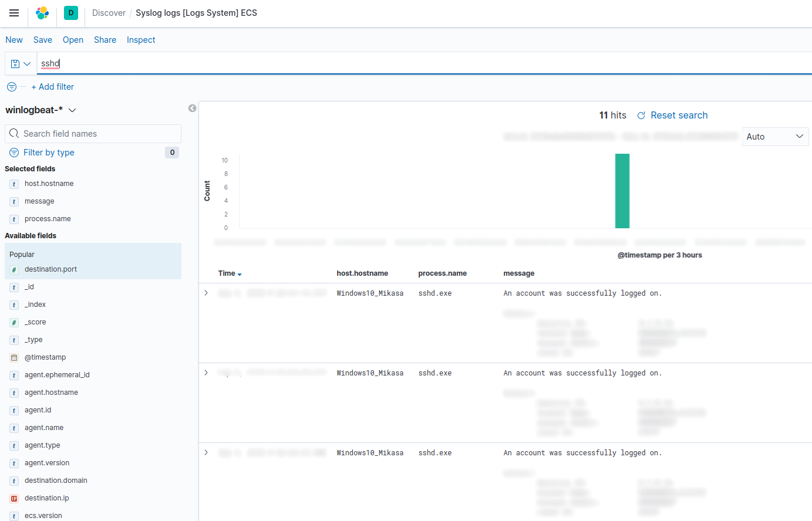The image size is (812, 521).
Task: Select the host.hostname selected field
Action: point(49,184)
